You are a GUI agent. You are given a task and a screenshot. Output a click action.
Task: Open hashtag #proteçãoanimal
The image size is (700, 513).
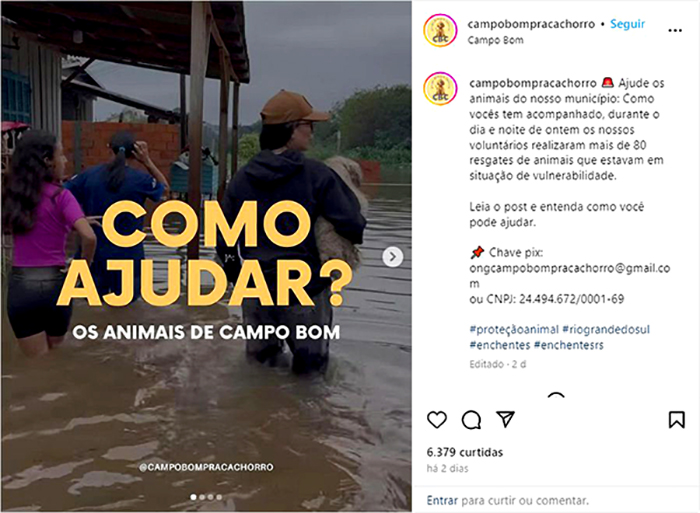click(x=514, y=329)
